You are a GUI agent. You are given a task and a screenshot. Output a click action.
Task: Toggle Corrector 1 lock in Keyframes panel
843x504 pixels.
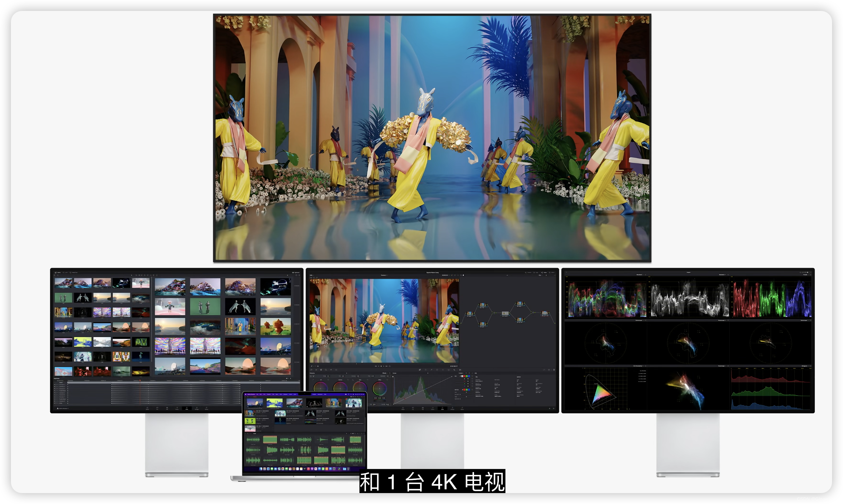tap(56, 385)
